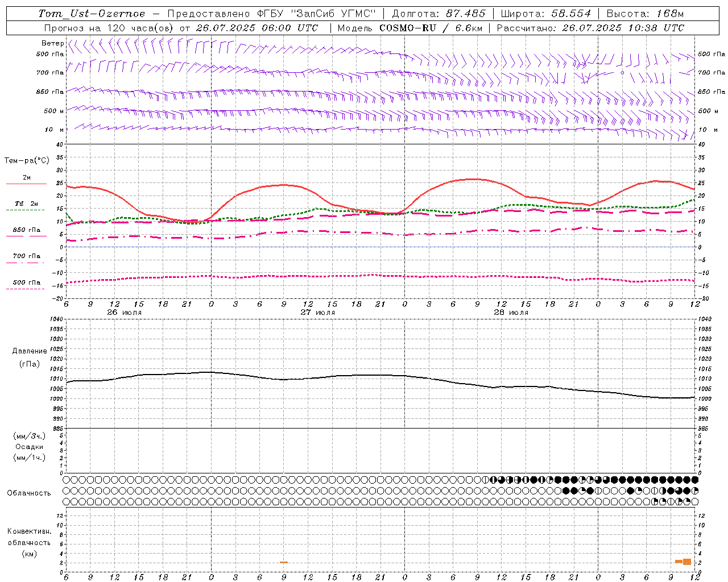Click the 26 июля date label
The image size is (728, 582).
point(125,313)
